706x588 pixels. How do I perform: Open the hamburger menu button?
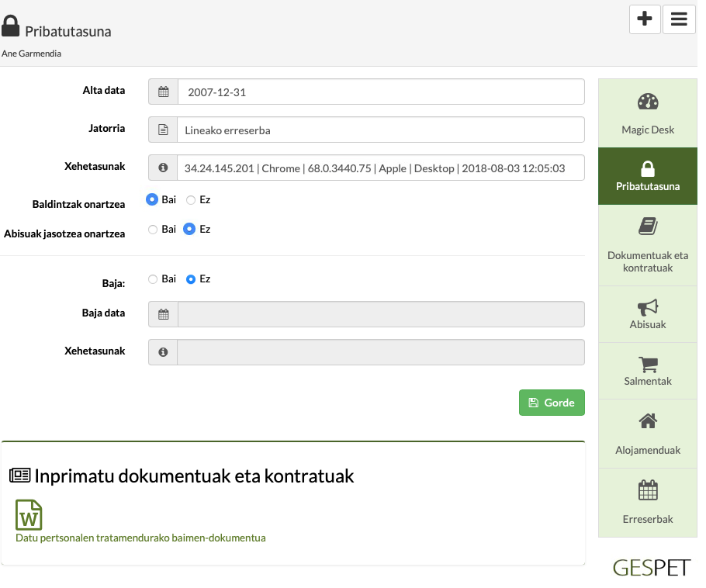tap(679, 19)
